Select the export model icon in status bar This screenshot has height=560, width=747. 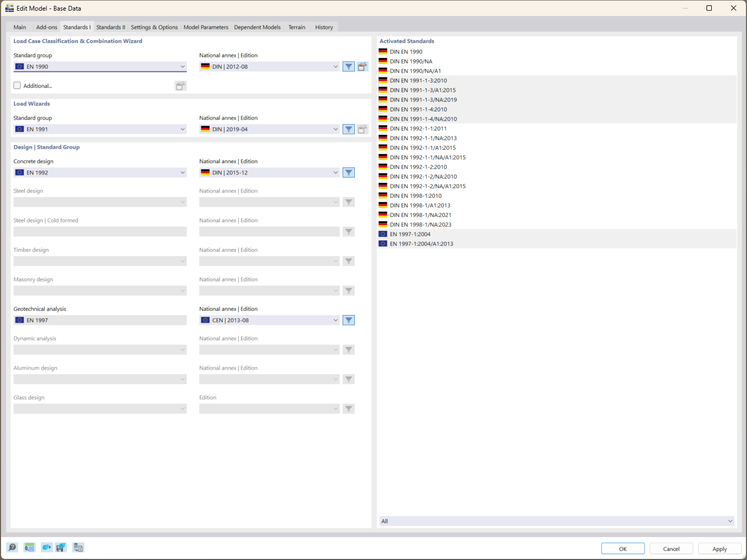[x=46, y=547]
